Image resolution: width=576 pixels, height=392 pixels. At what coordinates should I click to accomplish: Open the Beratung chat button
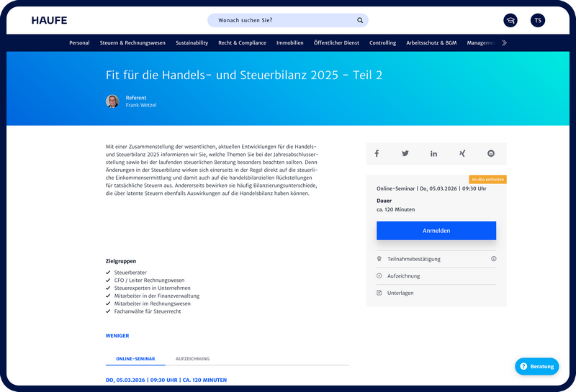pos(537,366)
